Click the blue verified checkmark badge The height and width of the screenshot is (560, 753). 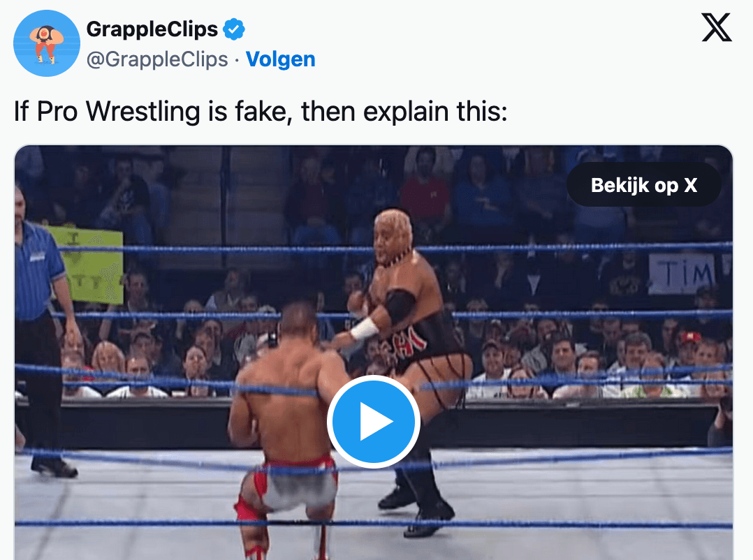click(x=234, y=29)
